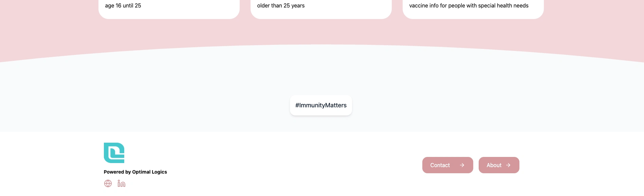The height and width of the screenshot is (196, 644).
Task: Click the word "About" on the button
Action: click(494, 165)
